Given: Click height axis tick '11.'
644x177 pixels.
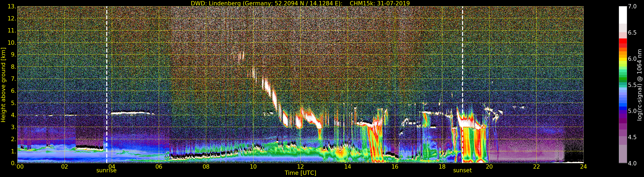Looking at the screenshot, I should click(12, 31).
